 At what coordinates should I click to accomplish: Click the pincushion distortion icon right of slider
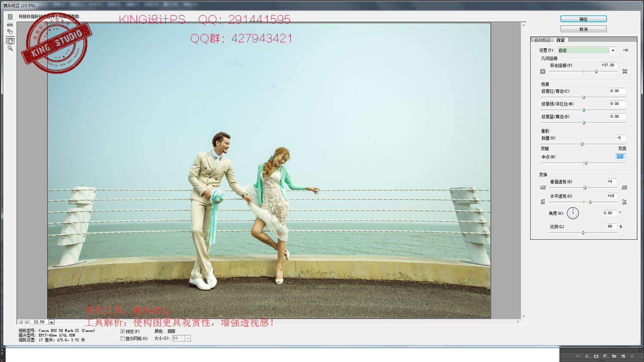pyautogui.click(x=625, y=72)
